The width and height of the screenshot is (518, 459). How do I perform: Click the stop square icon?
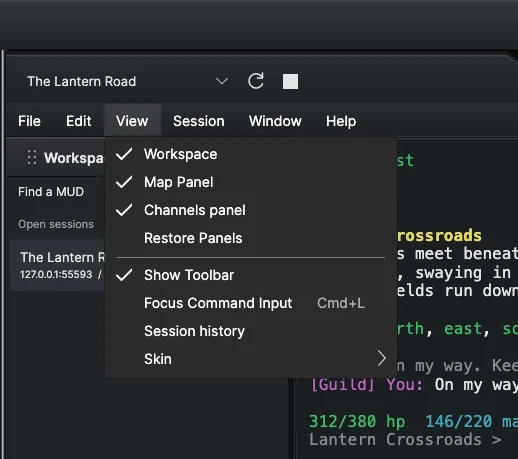290,81
